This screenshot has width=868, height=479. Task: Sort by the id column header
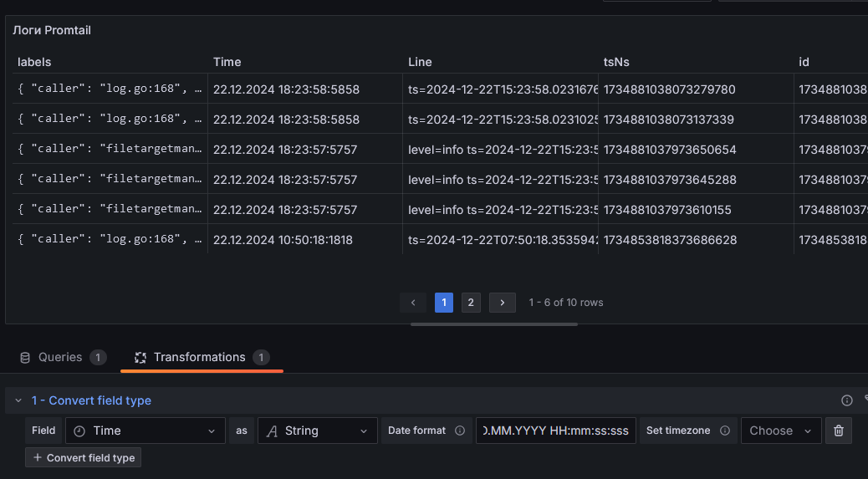point(804,62)
